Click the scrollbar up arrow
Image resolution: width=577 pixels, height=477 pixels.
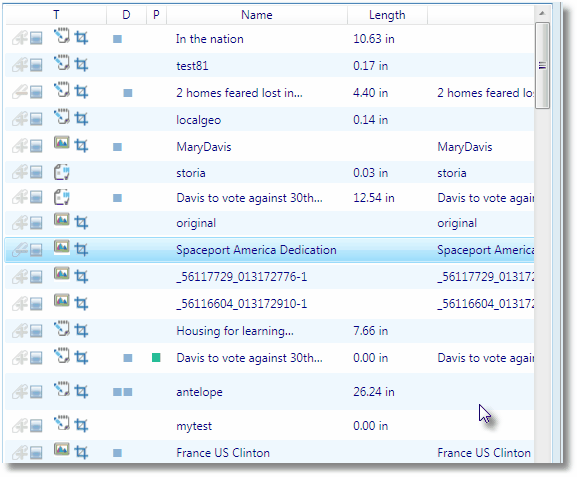coord(542,13)
